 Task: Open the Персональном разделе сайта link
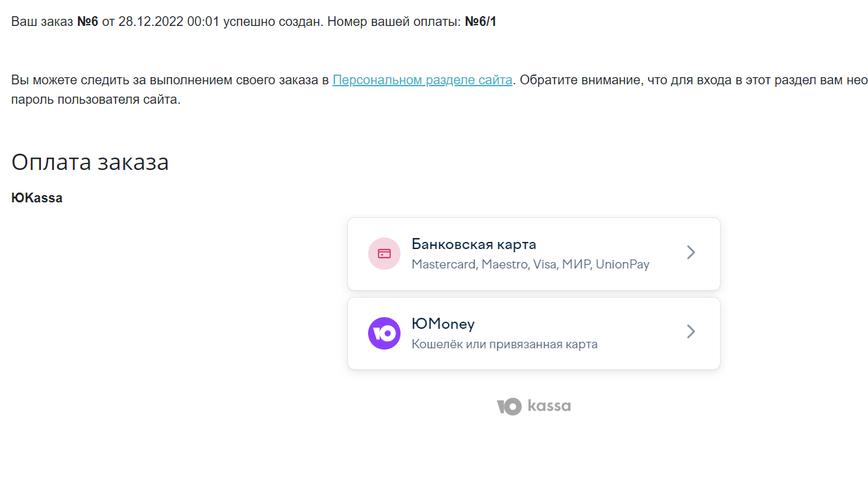click(x=422, y=80)
